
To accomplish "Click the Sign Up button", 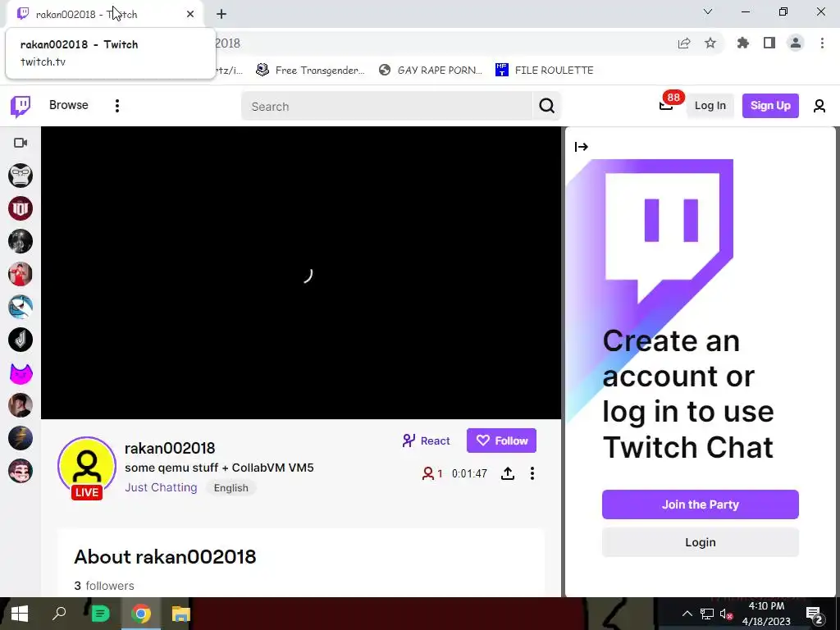I will 770,106.
